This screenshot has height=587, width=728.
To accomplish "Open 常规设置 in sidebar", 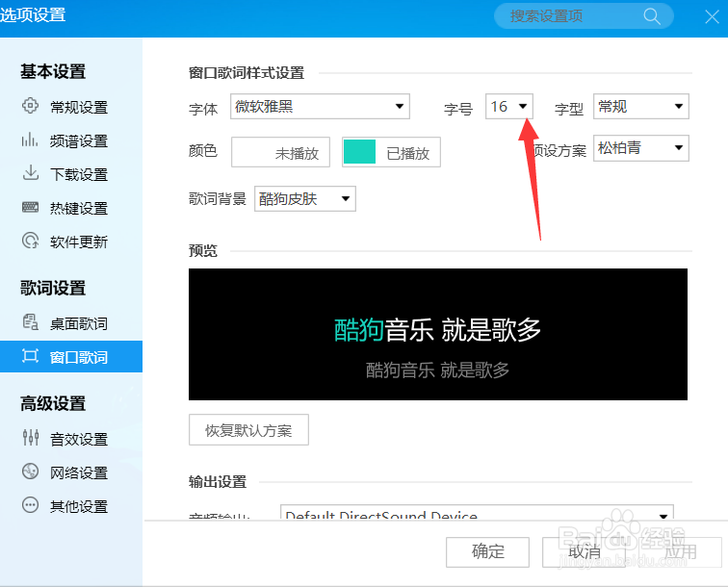I will (71, 107).
